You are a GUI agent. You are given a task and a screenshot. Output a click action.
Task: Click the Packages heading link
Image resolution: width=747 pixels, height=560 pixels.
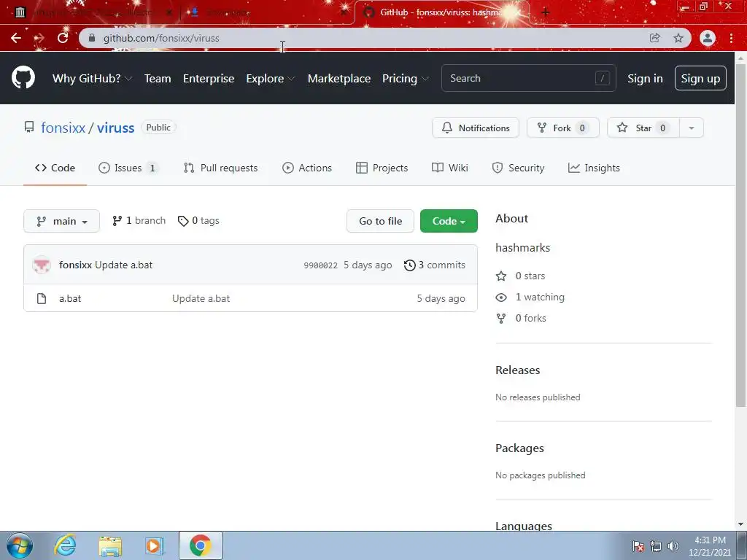(x=519, y=448)
